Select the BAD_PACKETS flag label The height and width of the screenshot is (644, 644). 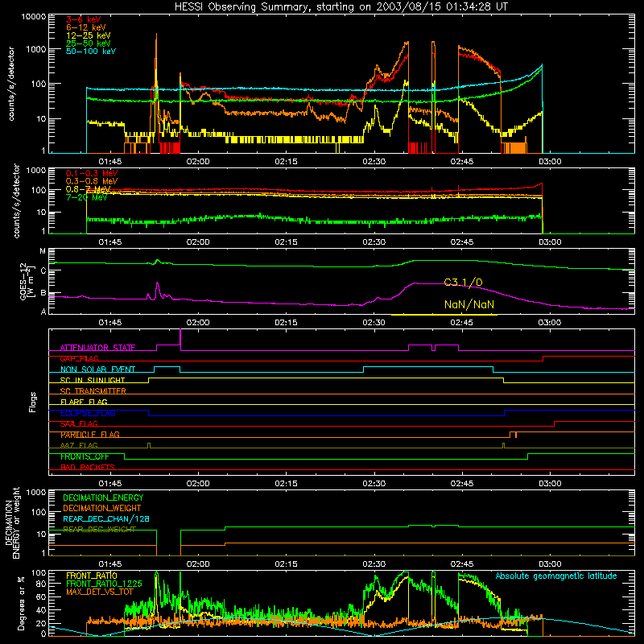pos(88,468)
